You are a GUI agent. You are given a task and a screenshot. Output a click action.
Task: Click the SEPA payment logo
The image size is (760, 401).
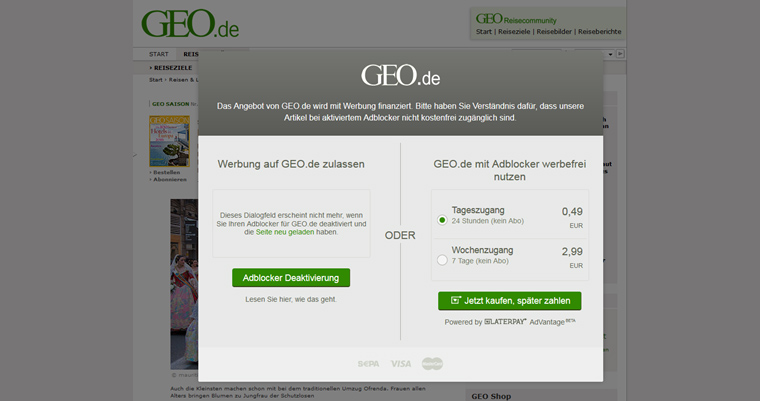(368, 364)
